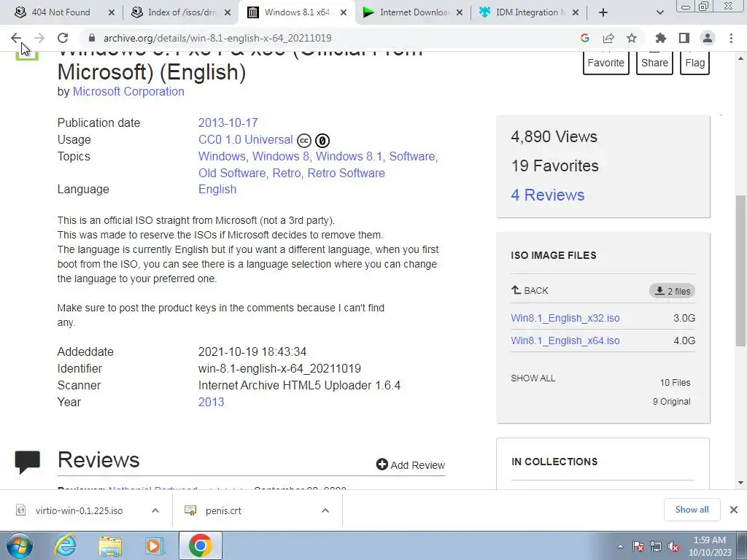Image resolution: width=747 pixels, height=560 pixels.
Task: Open the Old Software topic link
Action: click(232, 173)
